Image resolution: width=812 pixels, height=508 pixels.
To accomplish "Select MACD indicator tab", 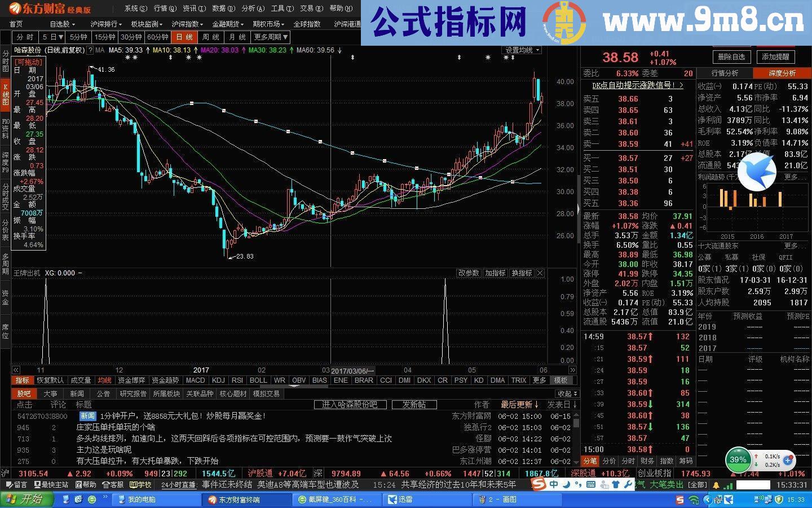I will pyautogui.click(x=196, y=380).
